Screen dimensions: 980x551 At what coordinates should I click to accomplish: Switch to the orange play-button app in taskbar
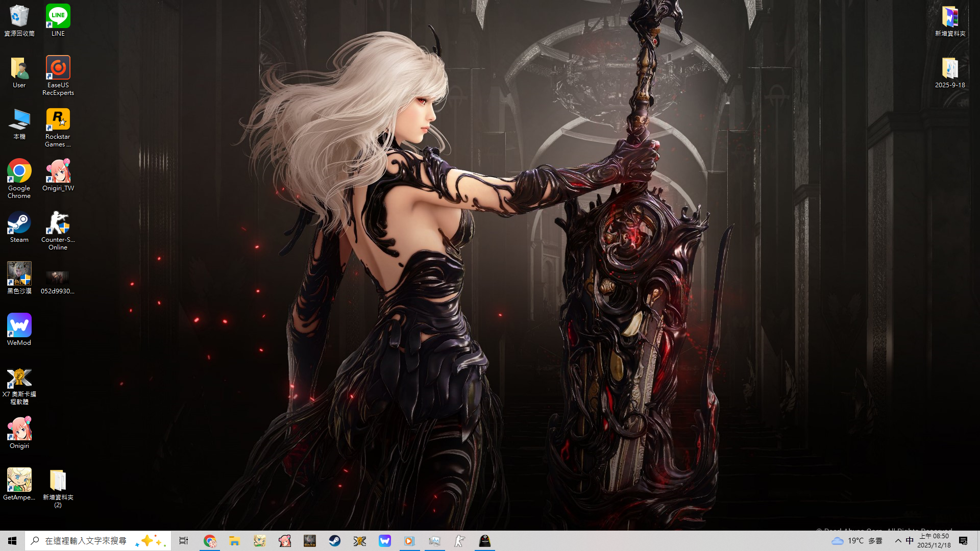coord(409,541)
